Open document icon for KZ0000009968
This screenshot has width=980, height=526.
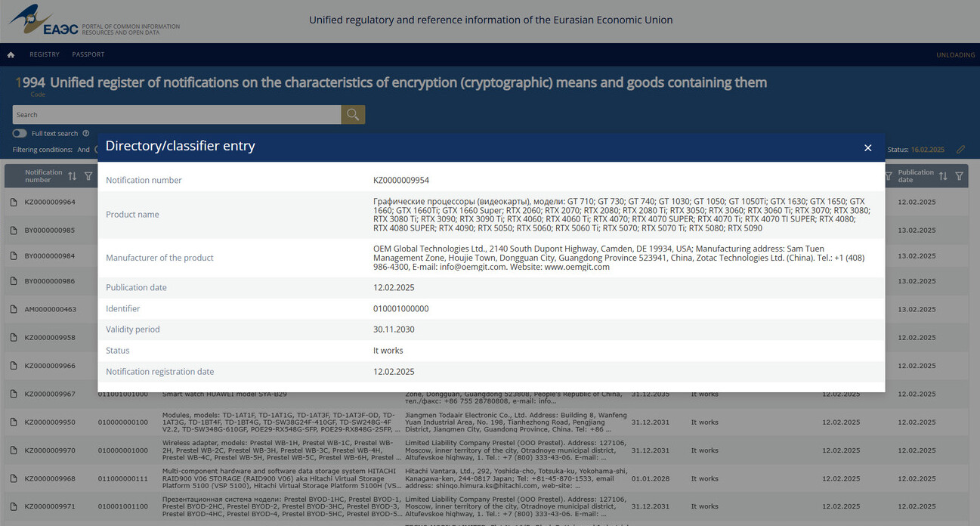tap(14, 478)
